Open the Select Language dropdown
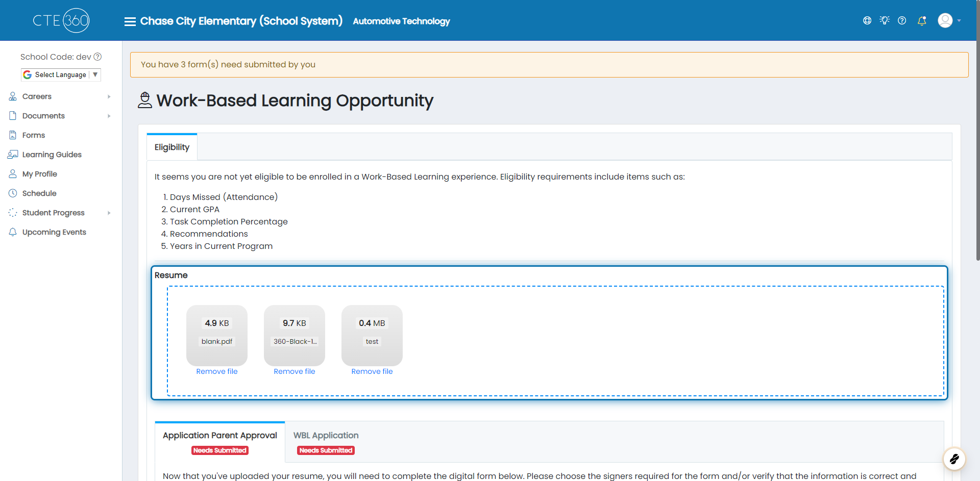The width and height of the screenshot is (980, 481). [x=61, y=74]
